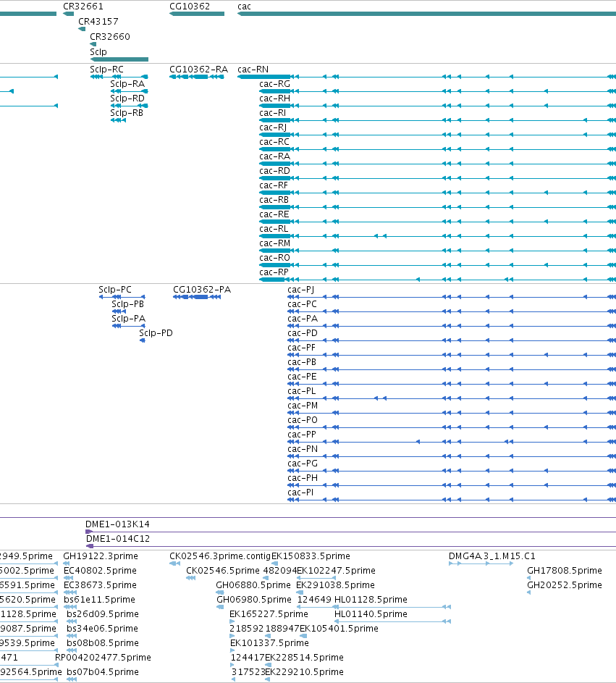Click the CR43157 gene feature
The width and height of the screenshot is (616, 683).
pyautogui.click(x=82, y=29)
